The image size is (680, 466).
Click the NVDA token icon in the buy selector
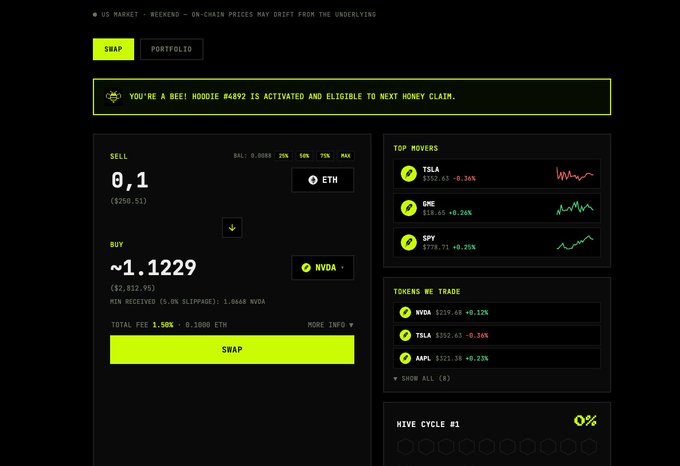(x=306, y=267)
